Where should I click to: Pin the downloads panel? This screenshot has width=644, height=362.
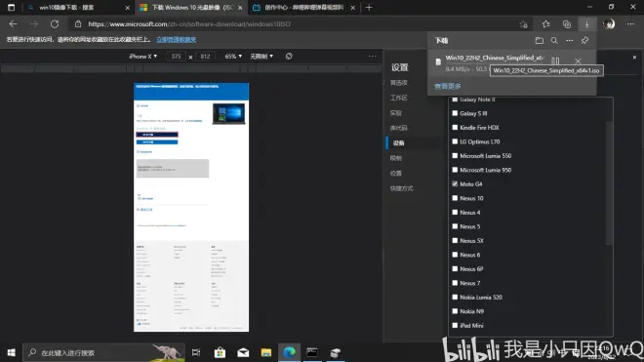click(x=584, y=40)
